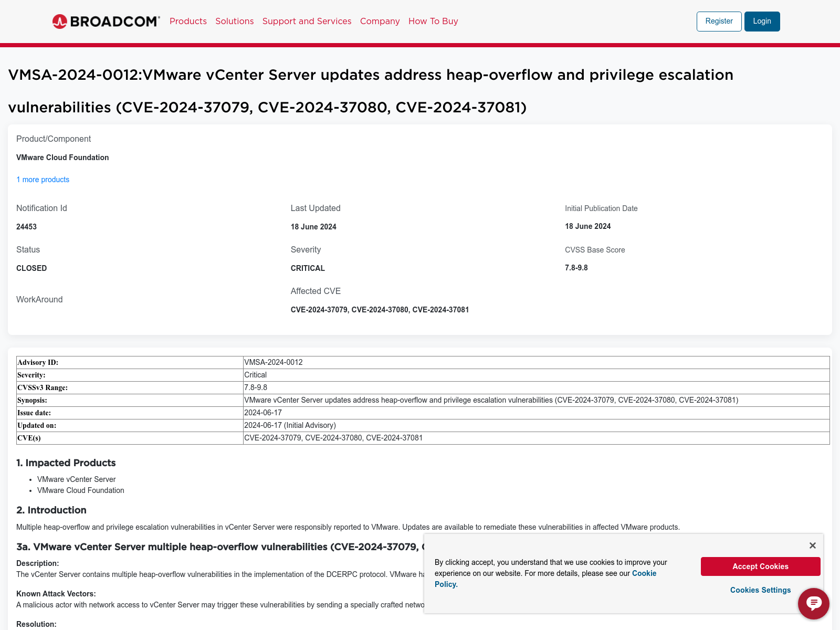Select the CVSS Base Score value 7.8-9.8
The image size is (840, 630).
click(576, 268)
